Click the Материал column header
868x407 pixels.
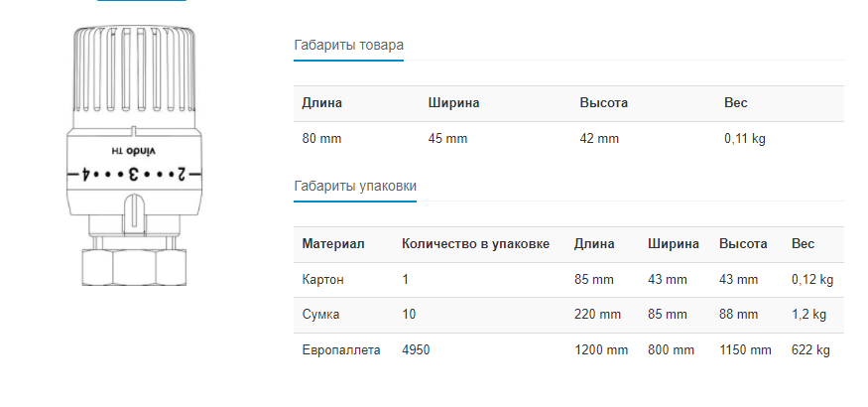point(332,244)
